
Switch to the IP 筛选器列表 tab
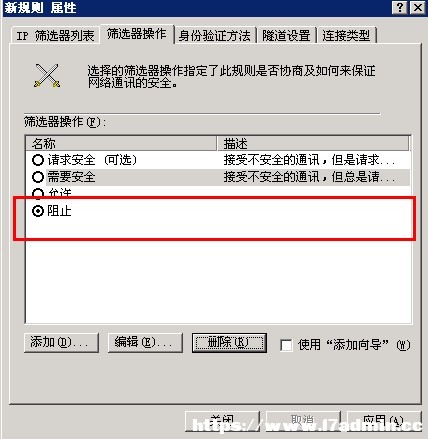click(x=55, y=35)
